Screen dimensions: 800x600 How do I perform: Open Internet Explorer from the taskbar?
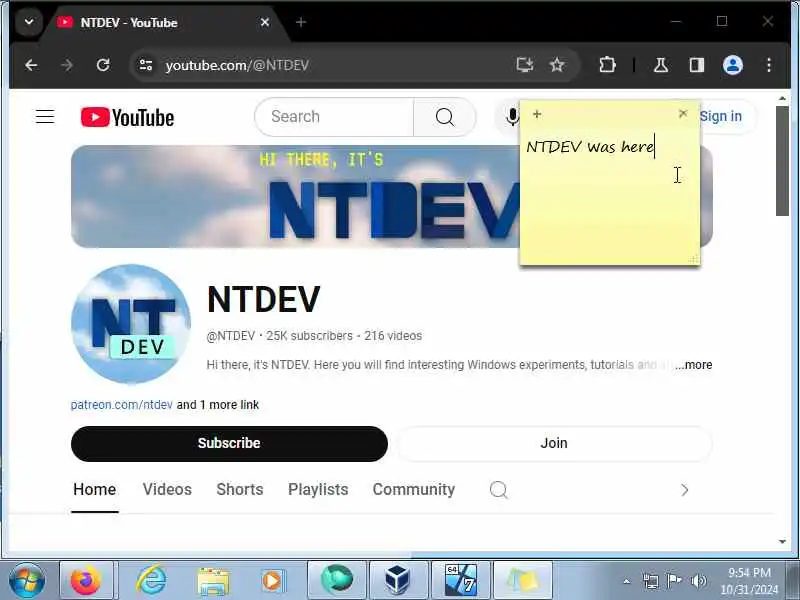(x=151, y=580)
